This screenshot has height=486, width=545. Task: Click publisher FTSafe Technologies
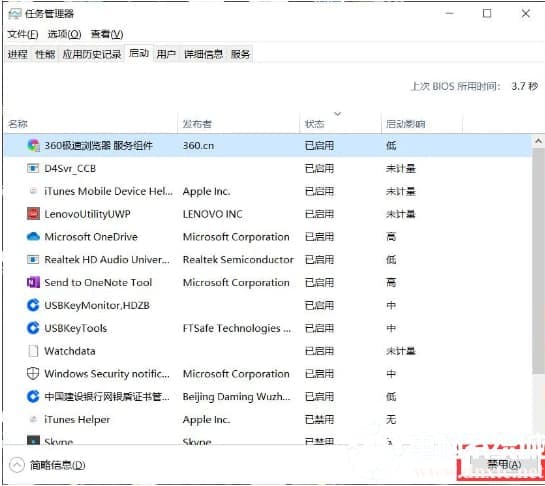(x=237, y=328)
